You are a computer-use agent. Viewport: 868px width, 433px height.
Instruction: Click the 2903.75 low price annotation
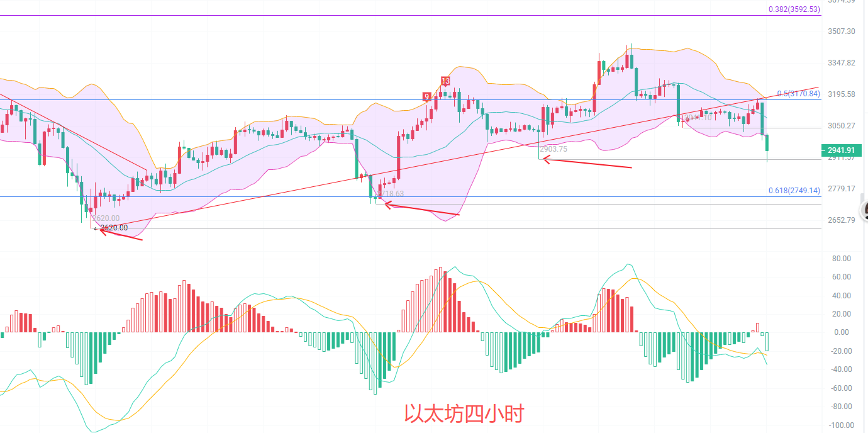pos(554,149)
